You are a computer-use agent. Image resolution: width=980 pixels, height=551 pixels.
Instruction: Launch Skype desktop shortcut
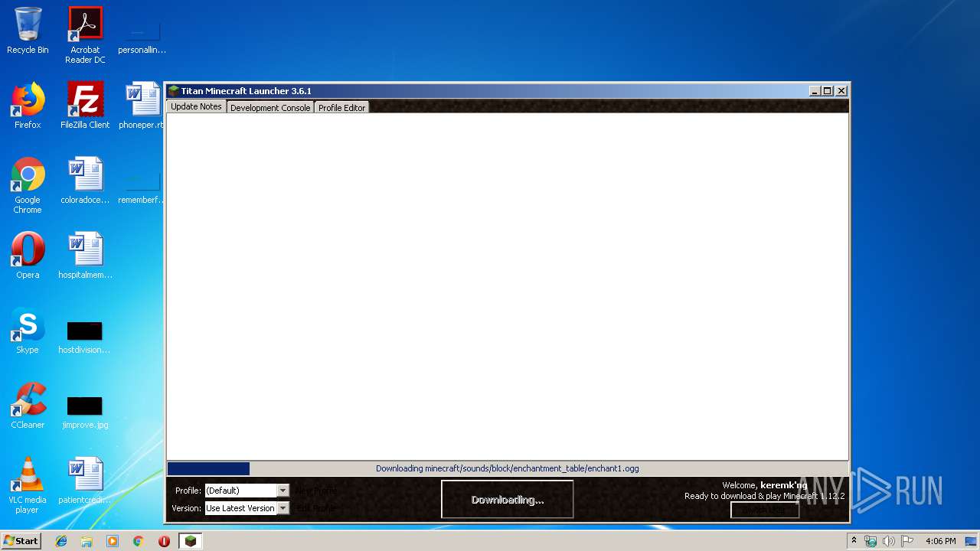coord(28,331)
